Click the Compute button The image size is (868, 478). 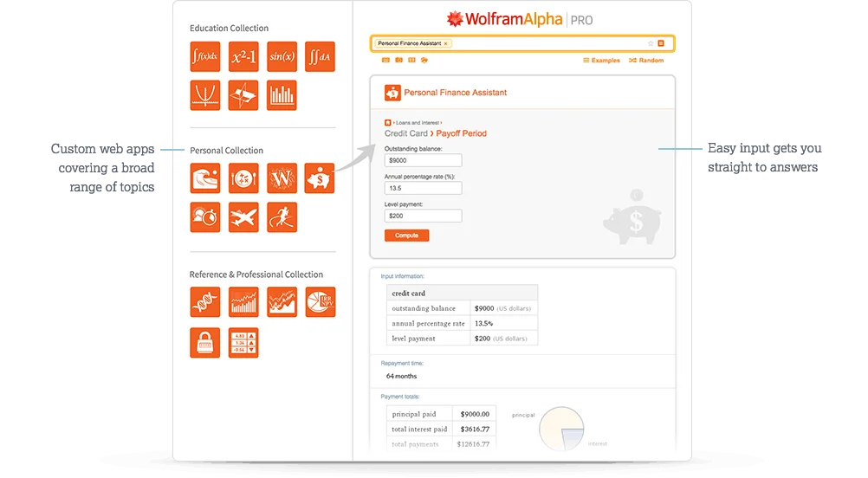pos(407,236)
